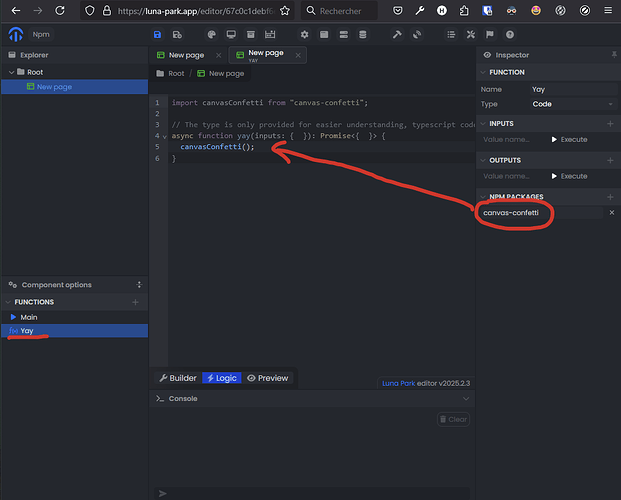Screen dimensions: 621x500
Task: Click the function Name field containing Yay
Action: 570,89
